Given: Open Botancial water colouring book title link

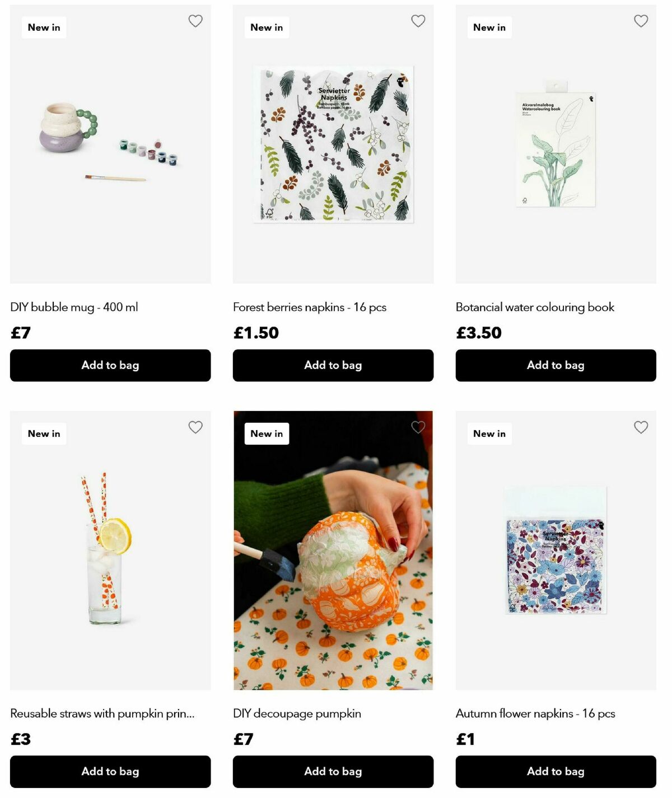Looking at the screenshot, I should coord(535,307).
